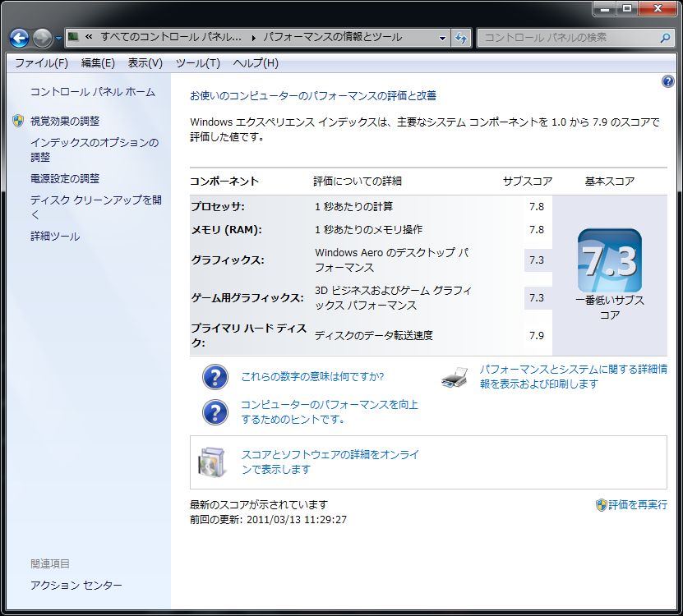The image size is (683, 616).
Task: Click the shield icon next to 視覚効果の調整
Action: pos(18,121)
